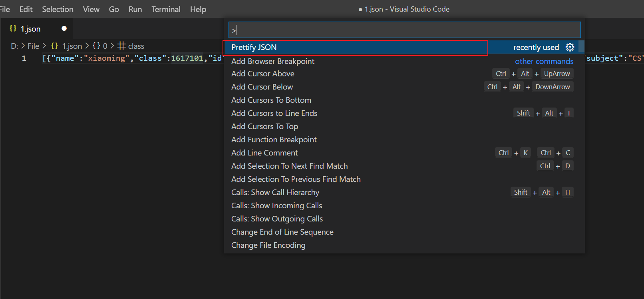
Task: Open the View menu
Action: (x=91, y=9)
